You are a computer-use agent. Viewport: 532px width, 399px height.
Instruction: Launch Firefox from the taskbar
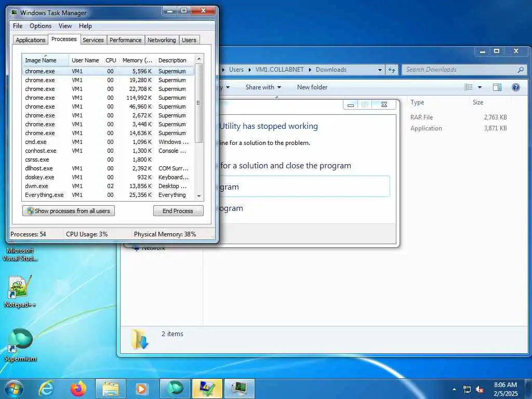click(78, 389)
